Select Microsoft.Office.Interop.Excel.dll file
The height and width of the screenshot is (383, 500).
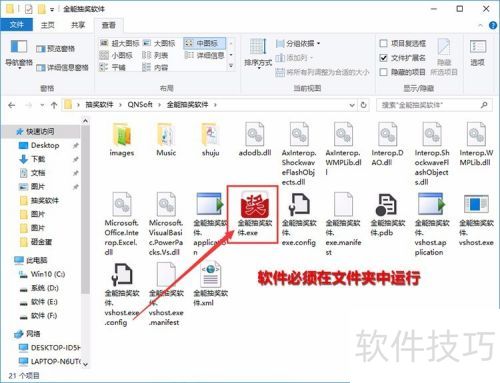122,224
